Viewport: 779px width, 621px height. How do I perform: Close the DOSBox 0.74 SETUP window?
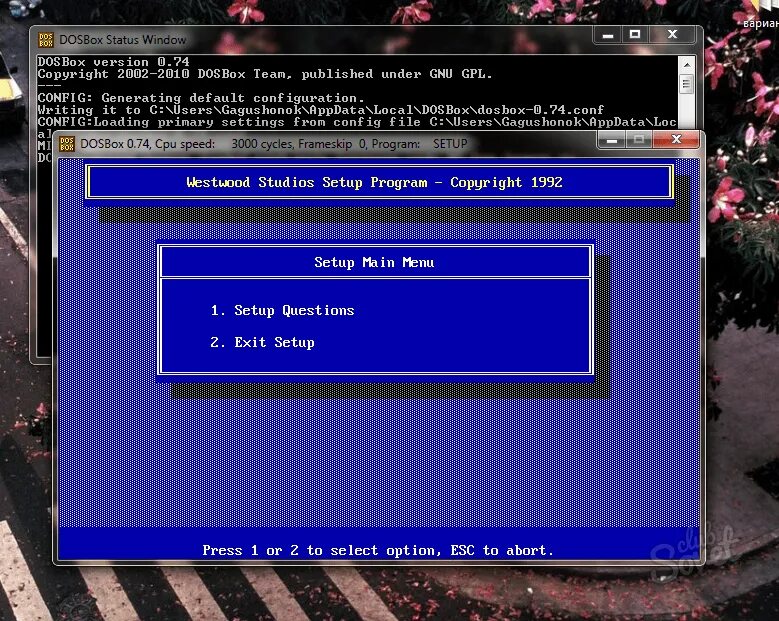click(x=676, y=140)
